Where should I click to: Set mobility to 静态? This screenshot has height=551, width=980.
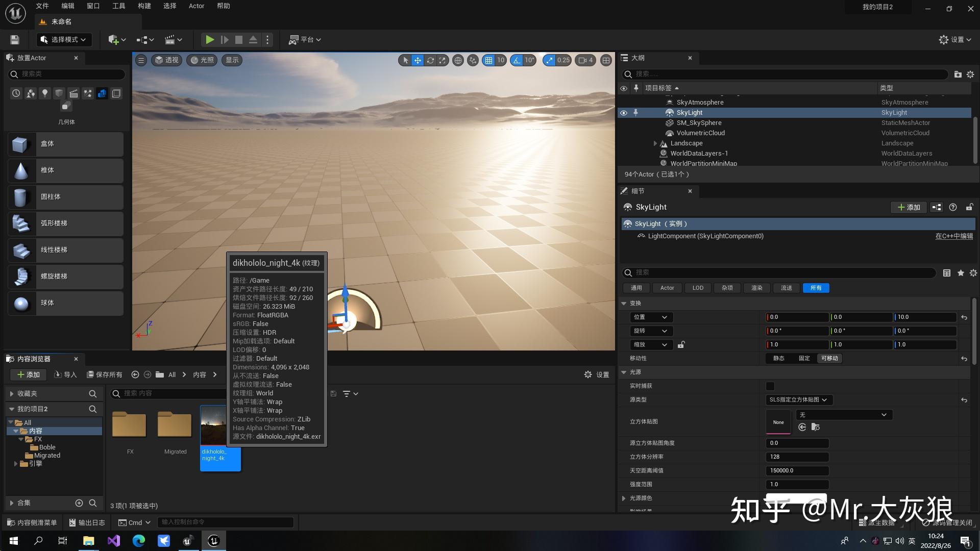click(x=779, y=358)
